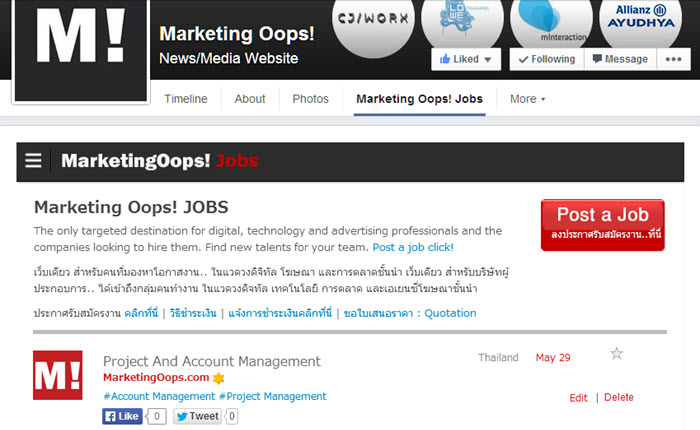Click the Lowe Thailand sponsor logo
Image resolution: width=700 pixels, height=430 pixels.
click(x=462, y=23)
